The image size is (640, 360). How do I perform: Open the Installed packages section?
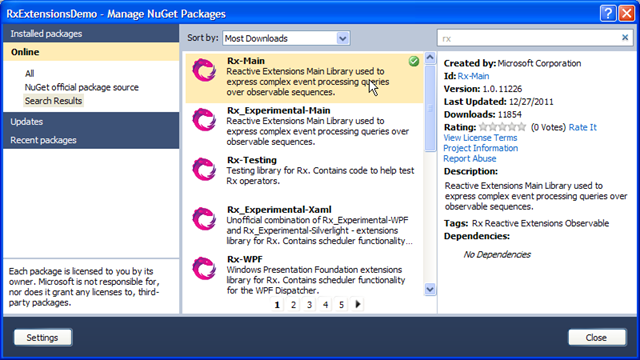pos(91,33)
